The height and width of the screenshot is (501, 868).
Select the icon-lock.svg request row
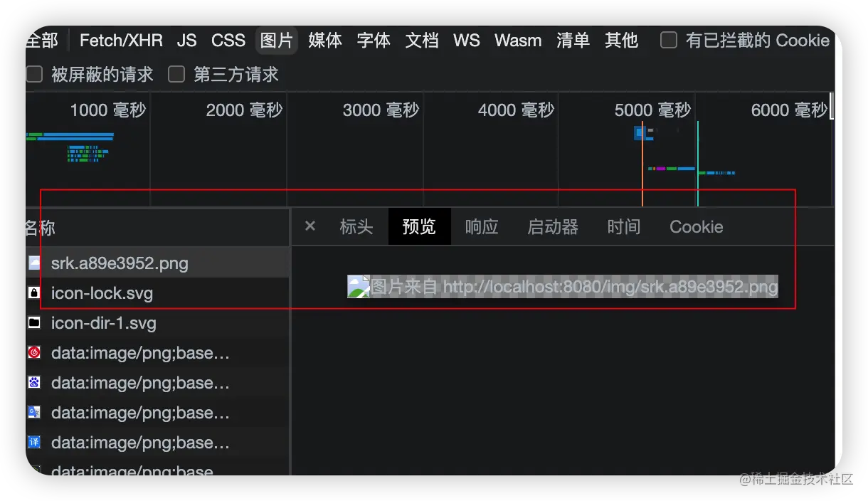[x=157, y=292]
